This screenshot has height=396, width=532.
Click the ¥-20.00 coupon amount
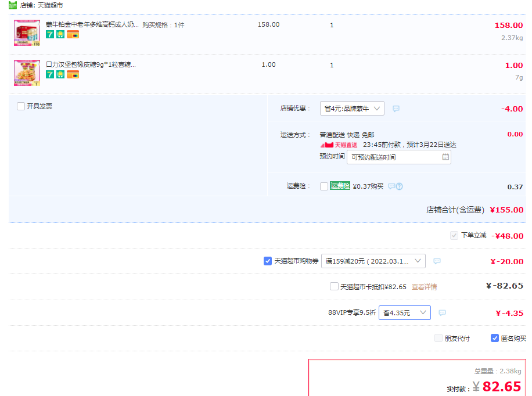pos(507,262)
